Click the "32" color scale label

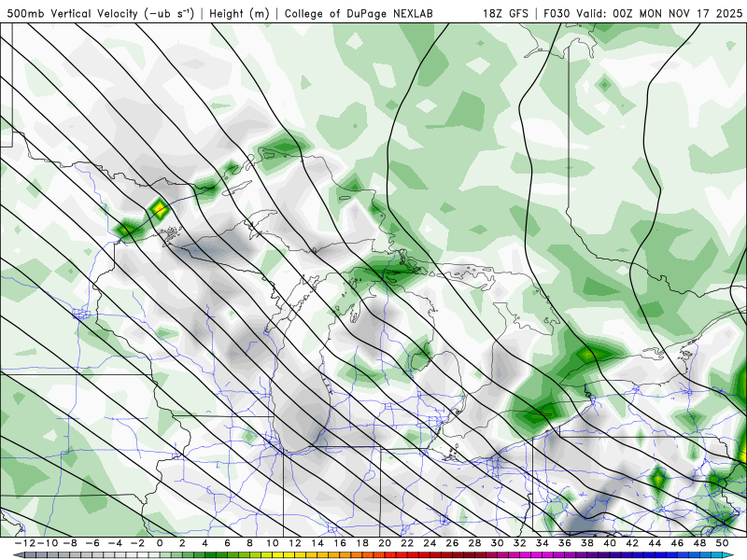tap(520, 543)
